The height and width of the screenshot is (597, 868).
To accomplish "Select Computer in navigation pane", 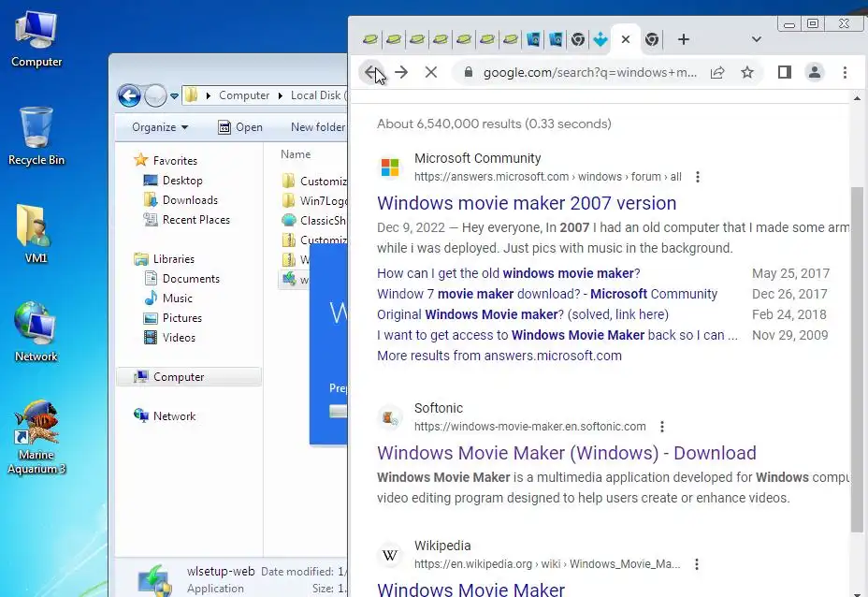I will click(x=189, y=377).
